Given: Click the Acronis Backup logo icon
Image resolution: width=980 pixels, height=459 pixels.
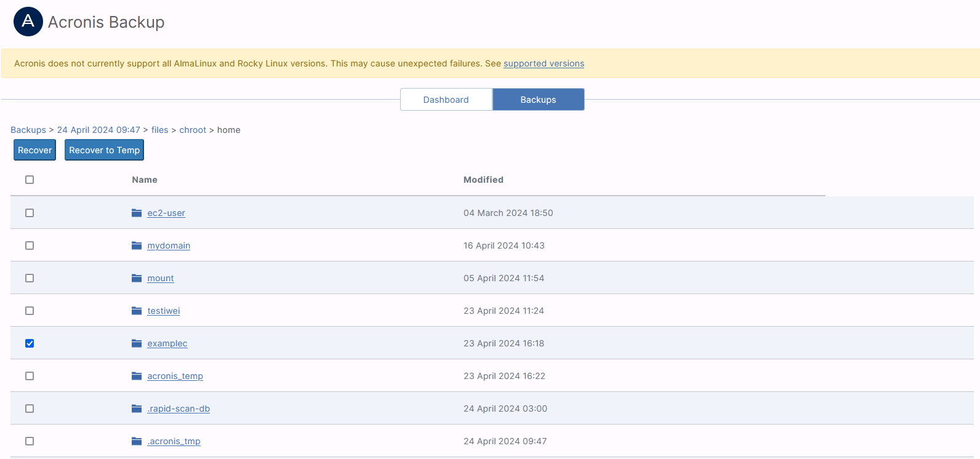Looking at the screenshot, I should (28, 22).
